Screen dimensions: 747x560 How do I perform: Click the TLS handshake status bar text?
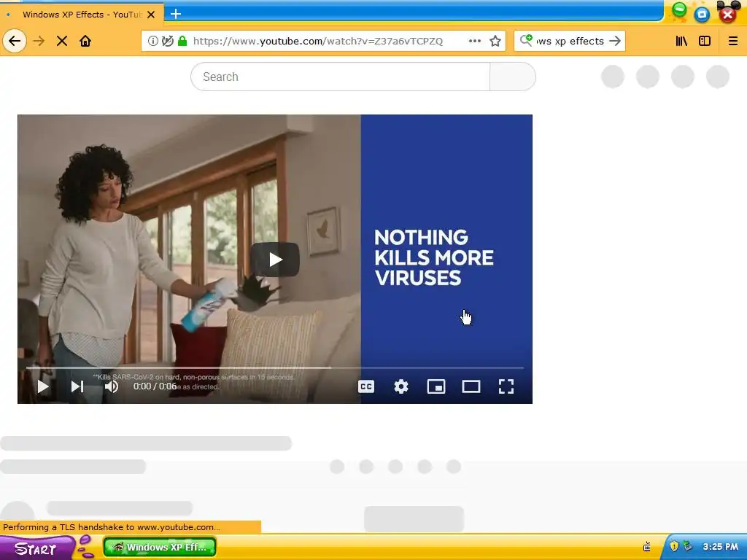click(x=112, y=527)
